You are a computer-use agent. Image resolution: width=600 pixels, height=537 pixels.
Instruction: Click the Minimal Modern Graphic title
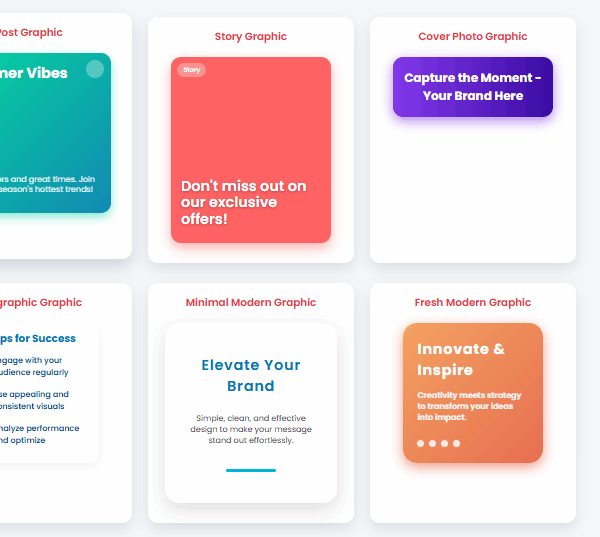(251, 302)
